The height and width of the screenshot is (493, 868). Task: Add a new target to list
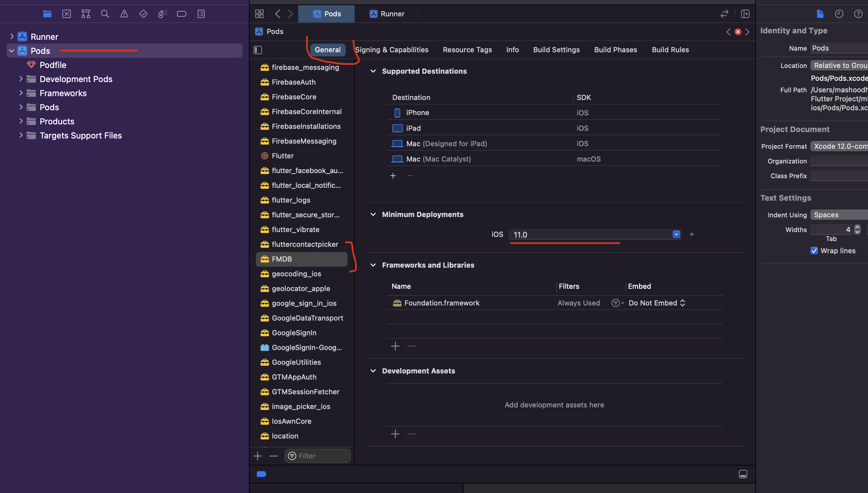click(x=258, y=456)
